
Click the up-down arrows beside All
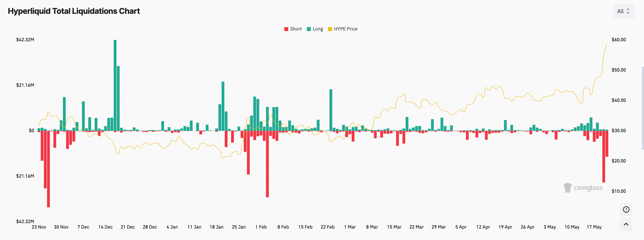coord(628,11)
